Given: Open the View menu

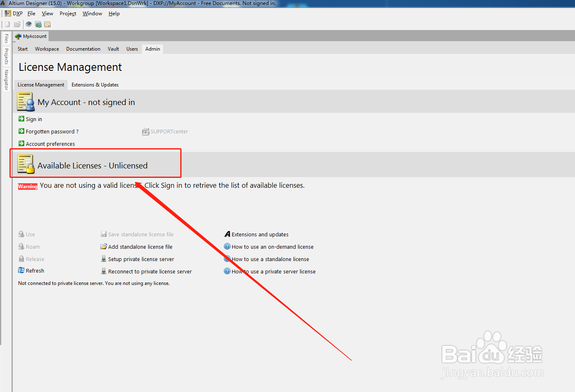Looking at the screenshot, I should point(47,14).
